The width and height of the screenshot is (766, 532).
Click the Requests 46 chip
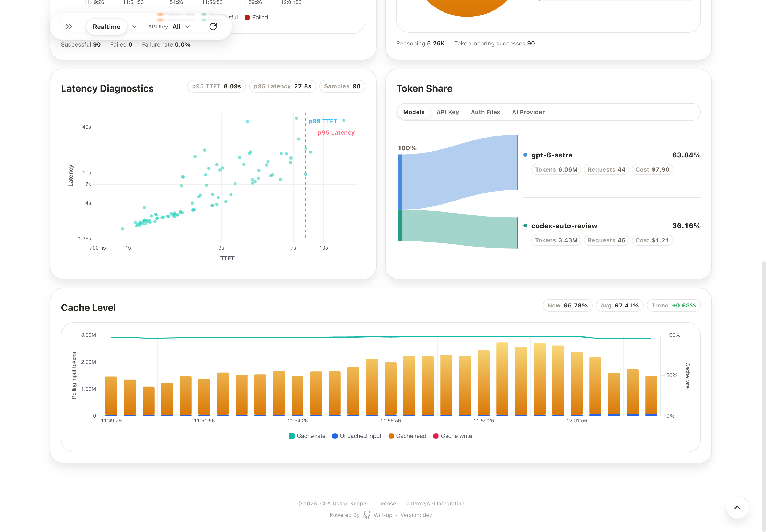click(606, 240)
